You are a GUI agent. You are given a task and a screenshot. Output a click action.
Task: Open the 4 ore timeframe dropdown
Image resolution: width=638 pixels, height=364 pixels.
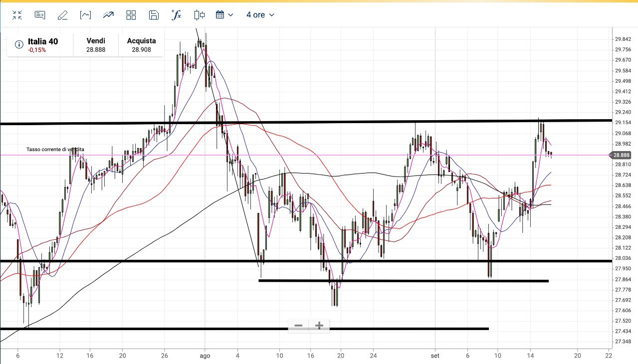point(260,15)
